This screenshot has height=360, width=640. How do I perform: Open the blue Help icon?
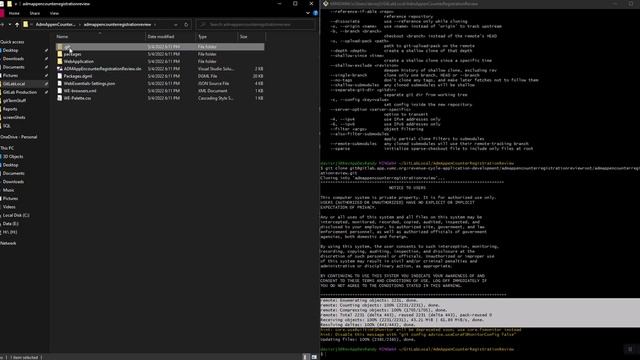[x=315, y=13]
